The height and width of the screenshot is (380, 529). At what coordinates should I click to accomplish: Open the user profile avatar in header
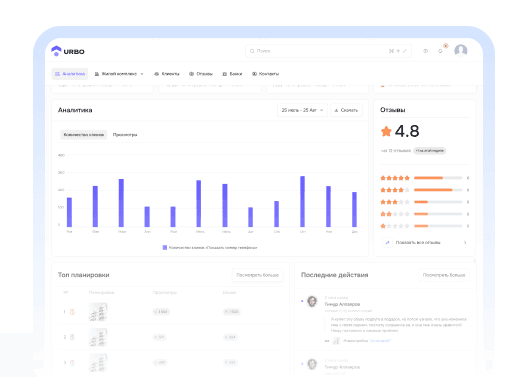461,51
